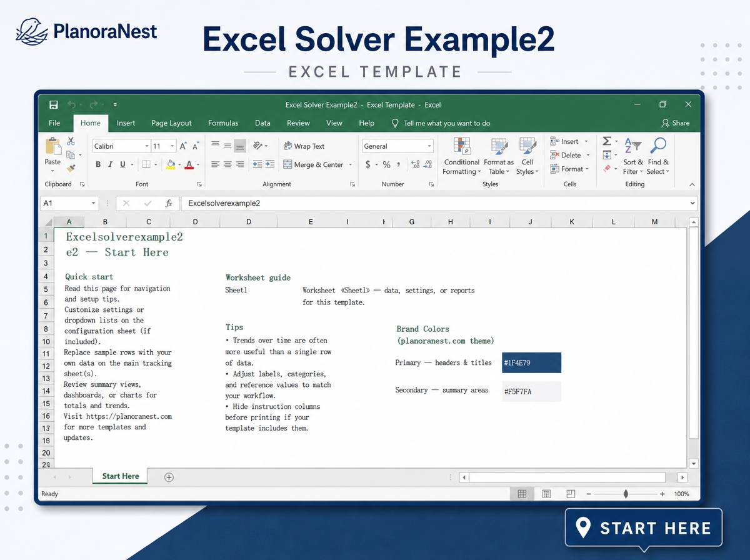Click the #1F4E79 primary color cell
Screen dimensions: 750x560
coord(531,362)
